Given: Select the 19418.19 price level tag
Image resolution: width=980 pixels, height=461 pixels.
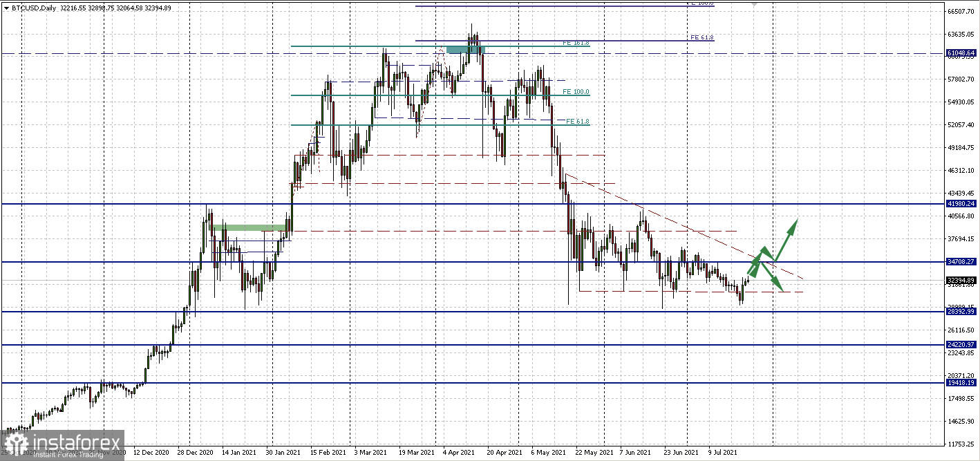Looking at the screenshot, I should (961, 382).
